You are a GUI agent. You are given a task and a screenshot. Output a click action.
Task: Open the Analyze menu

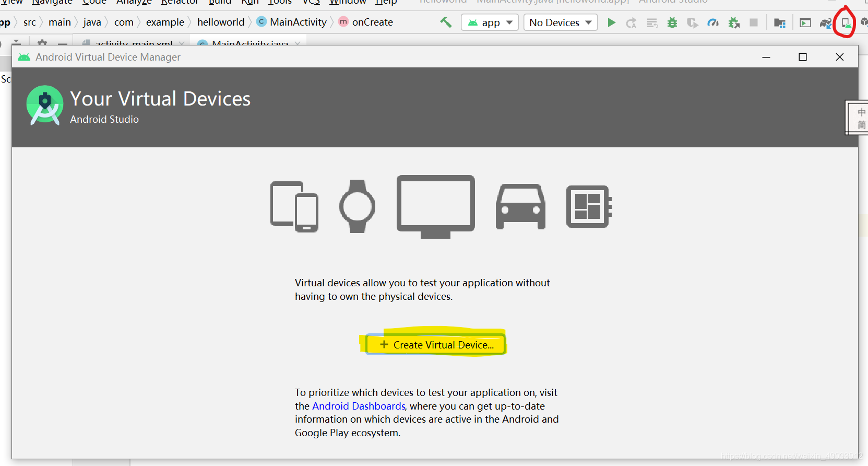click(x=134, y=2)
